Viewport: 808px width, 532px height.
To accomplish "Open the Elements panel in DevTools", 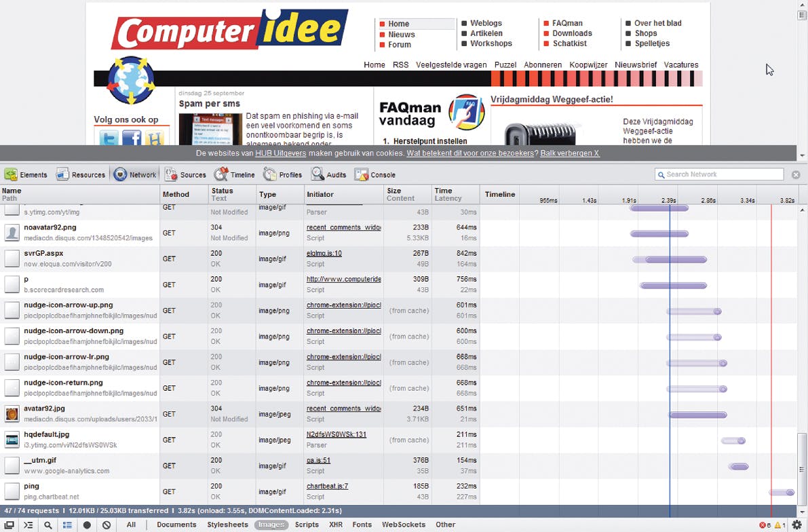I will pyautogui.click(x=26, y=175).
